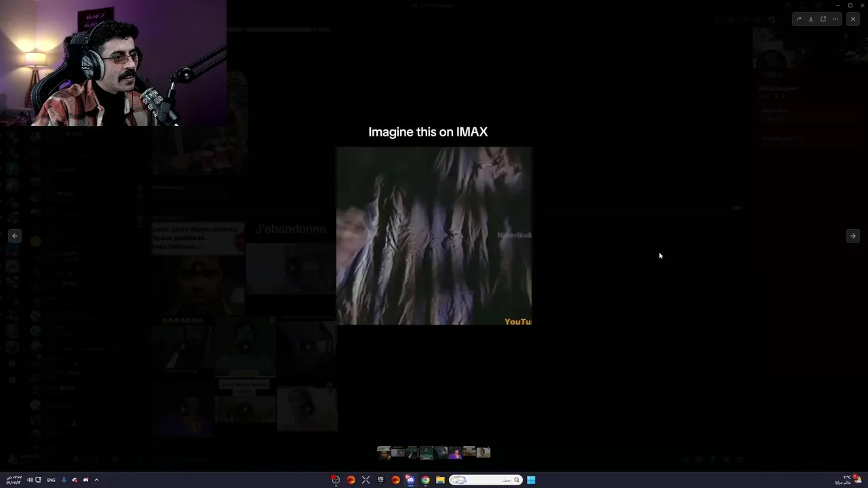Click the Windows Start button

(x=531, y=480)
